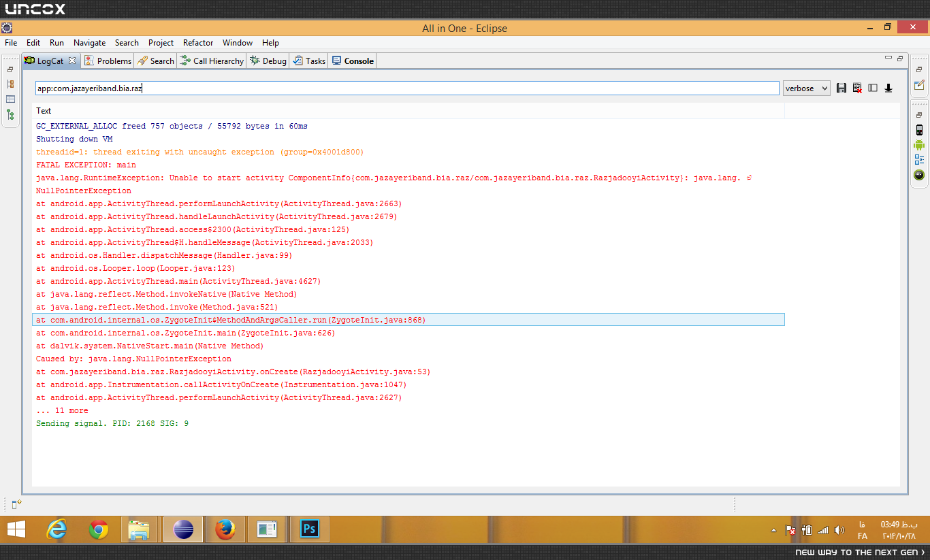Select the 'Sending signal. PID: 2168' line

click(x=408, y=423)
